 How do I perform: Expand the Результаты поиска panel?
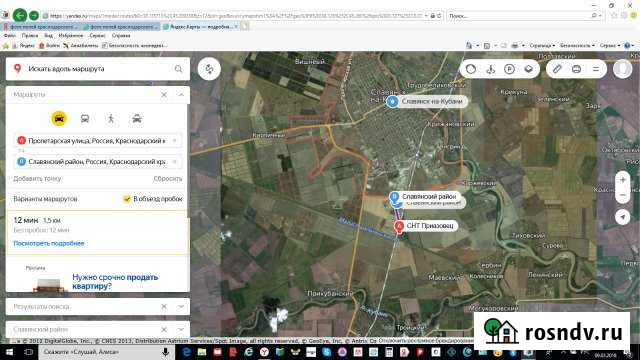pyautogui.click(x=181, y=307)
